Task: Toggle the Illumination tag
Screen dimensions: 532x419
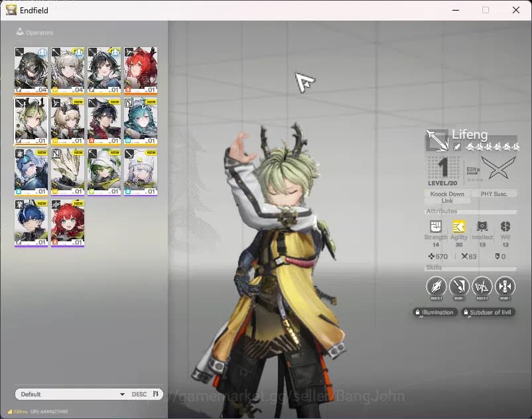Action: pos(434,312)
